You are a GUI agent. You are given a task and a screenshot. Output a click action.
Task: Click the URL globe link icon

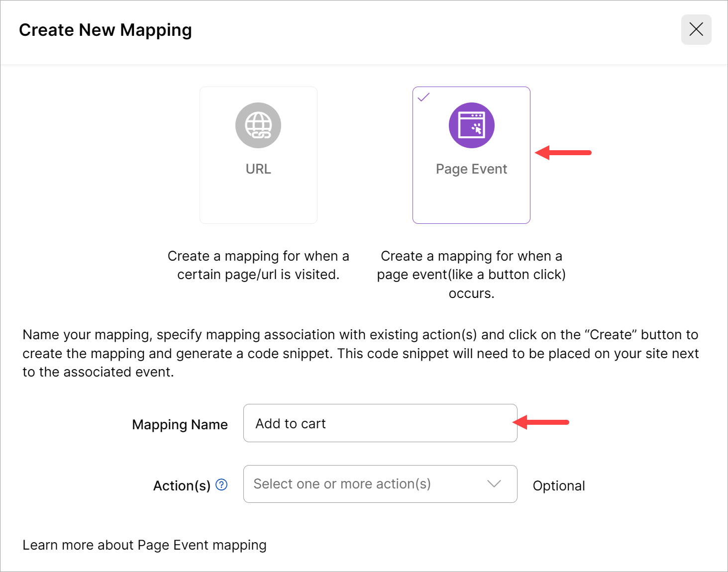click(258, 125)
